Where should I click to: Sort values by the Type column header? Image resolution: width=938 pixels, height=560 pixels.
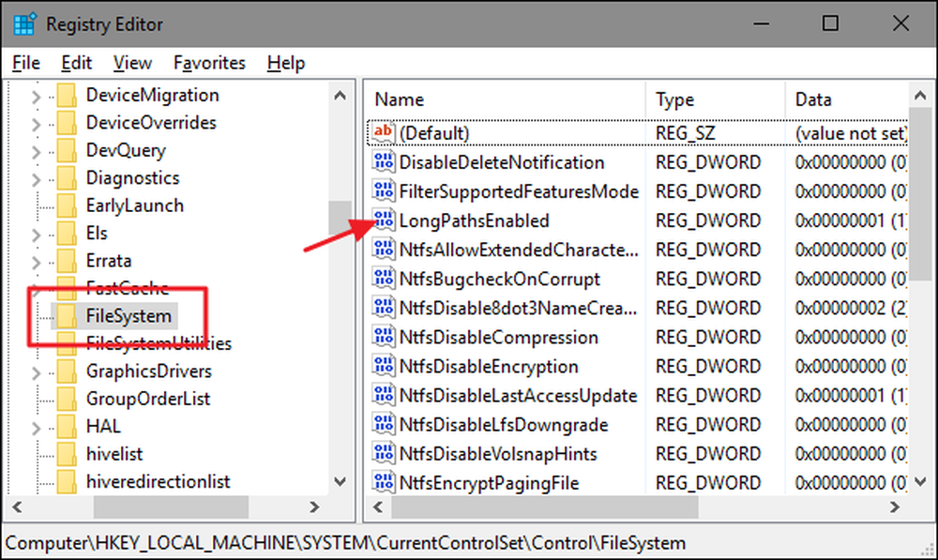click(715, 99)
